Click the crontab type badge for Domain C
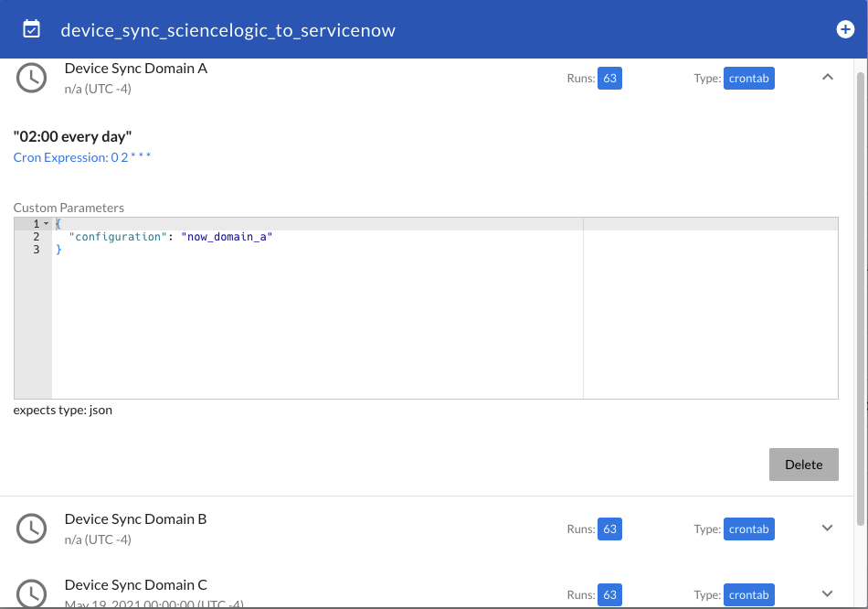This screenshot has width=868, height=609. pyautogui.click(x=748, y=594)
